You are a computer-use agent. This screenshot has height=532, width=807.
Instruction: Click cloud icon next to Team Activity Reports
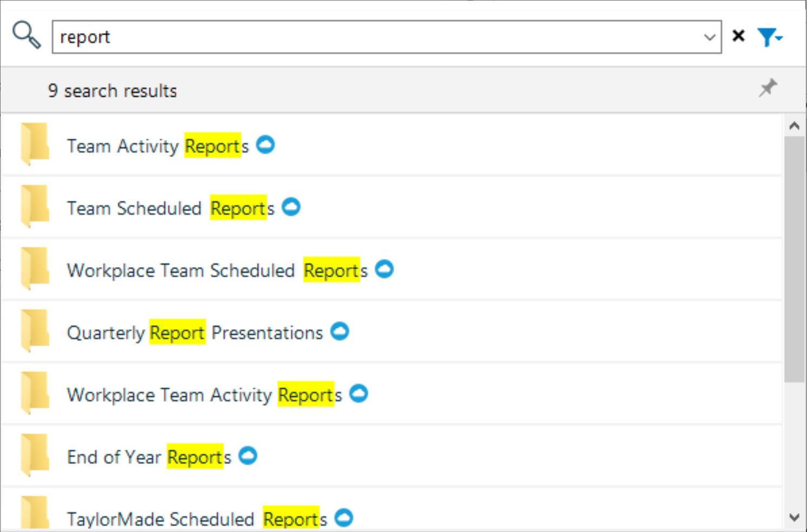pyautogui.click(x=265, y=144)
